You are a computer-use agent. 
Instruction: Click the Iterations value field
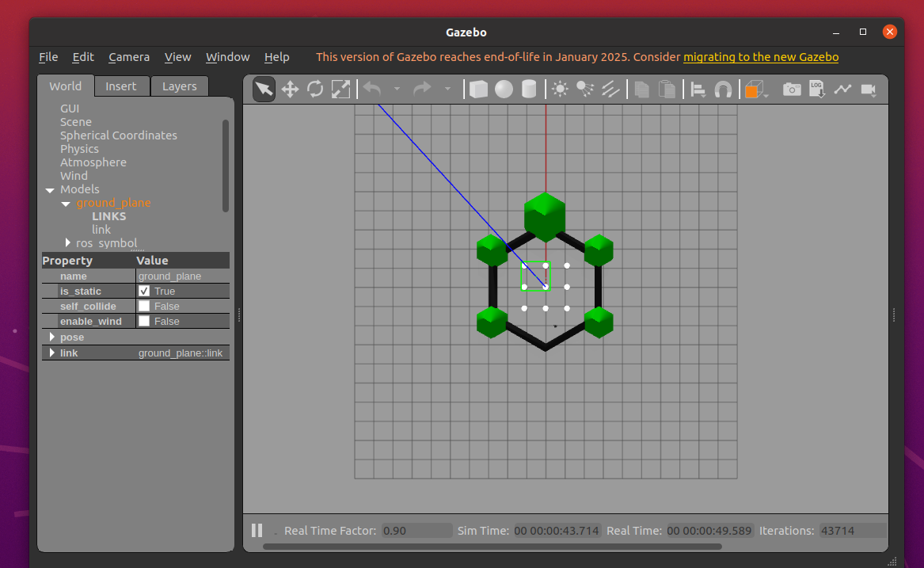point(853,530)
